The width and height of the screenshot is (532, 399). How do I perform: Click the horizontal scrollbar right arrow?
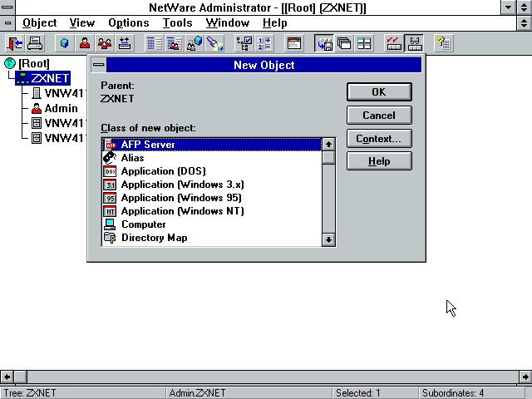tap(525, 377)
